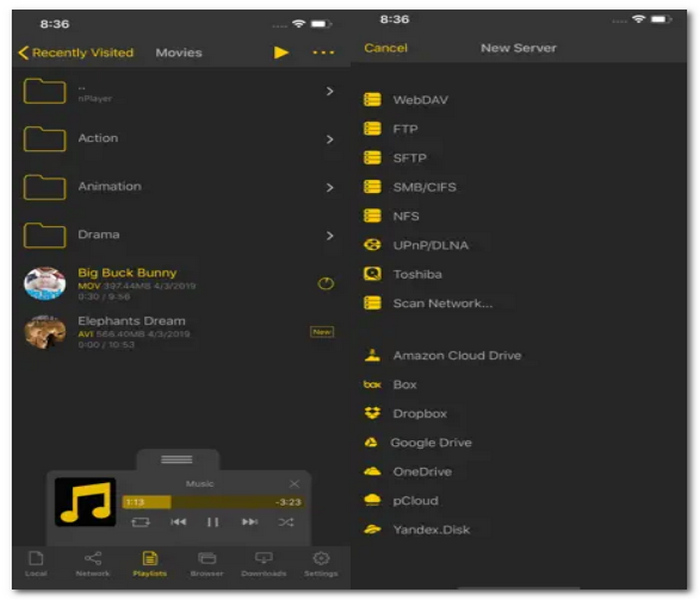Tap the Action folder name
This screenshot has width=700, height=600.
point(98,138)
